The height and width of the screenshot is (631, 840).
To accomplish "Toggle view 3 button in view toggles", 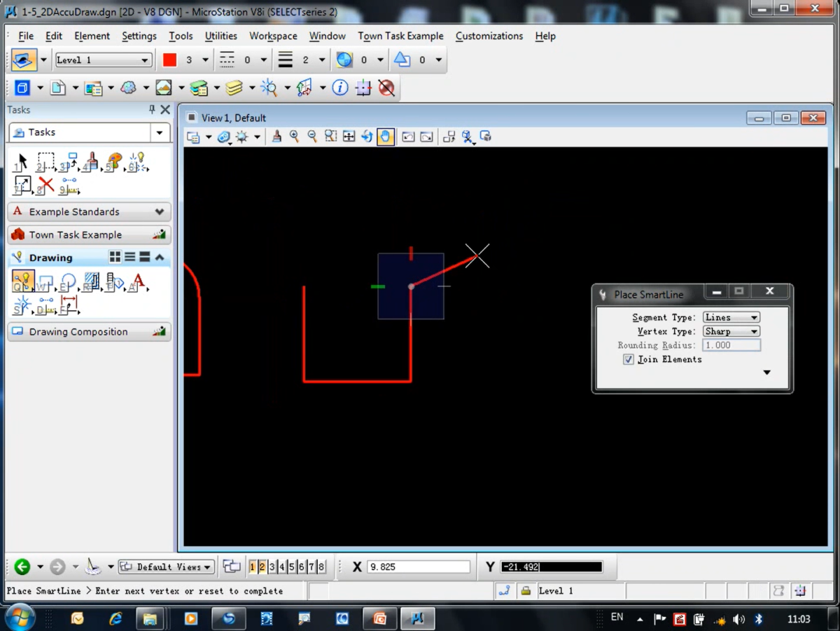I will [x=272, y=567].
